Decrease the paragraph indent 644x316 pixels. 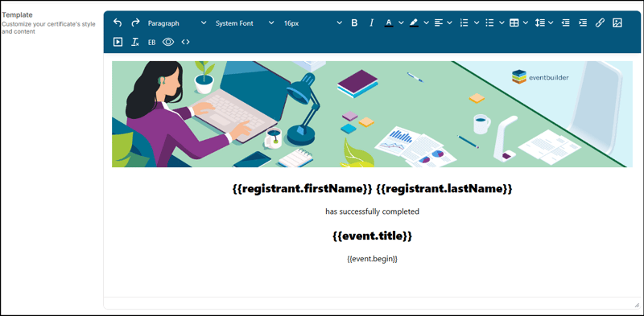coord(566,23)
